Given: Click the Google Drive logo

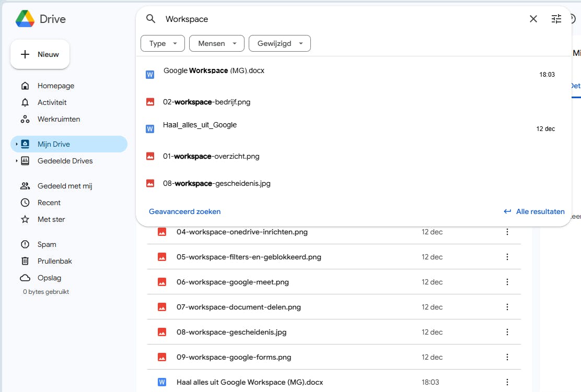Looking at the screenshot, I should click(25, 19).
